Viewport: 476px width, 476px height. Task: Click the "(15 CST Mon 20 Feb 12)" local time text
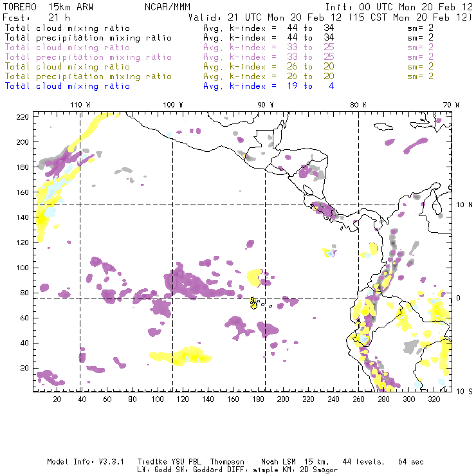[x=410, y=17]
